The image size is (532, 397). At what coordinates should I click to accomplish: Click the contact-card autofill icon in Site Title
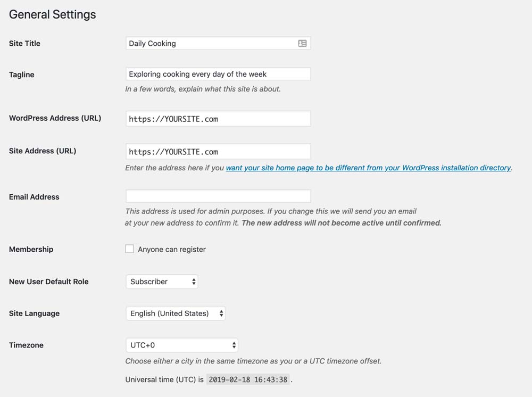(x=302, y=44)
